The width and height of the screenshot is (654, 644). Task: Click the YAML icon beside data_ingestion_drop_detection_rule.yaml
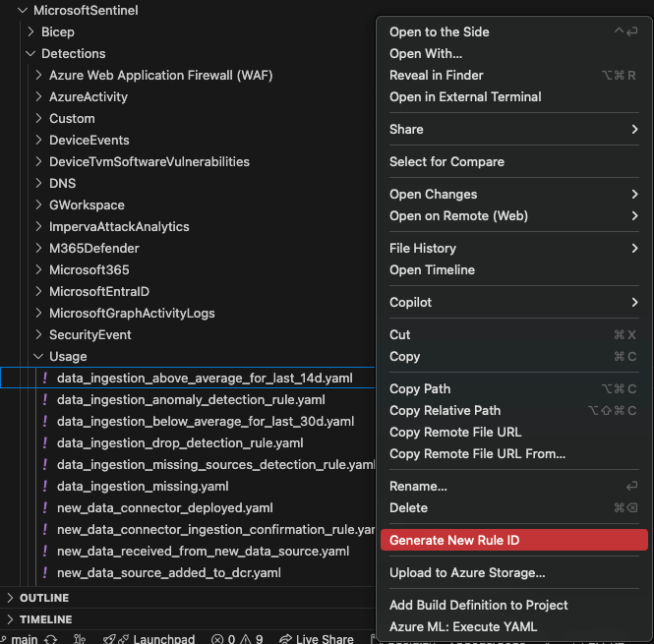pos(45,443)
